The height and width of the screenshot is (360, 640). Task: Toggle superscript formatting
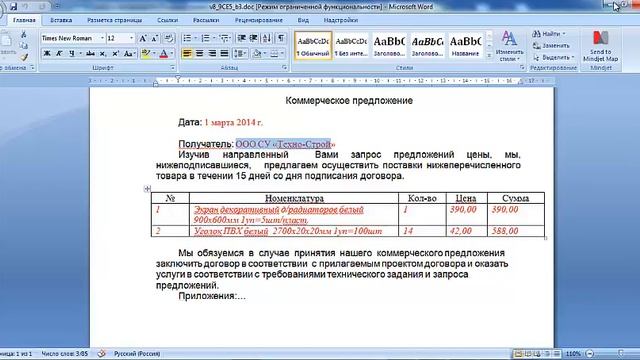click(116, 53)
